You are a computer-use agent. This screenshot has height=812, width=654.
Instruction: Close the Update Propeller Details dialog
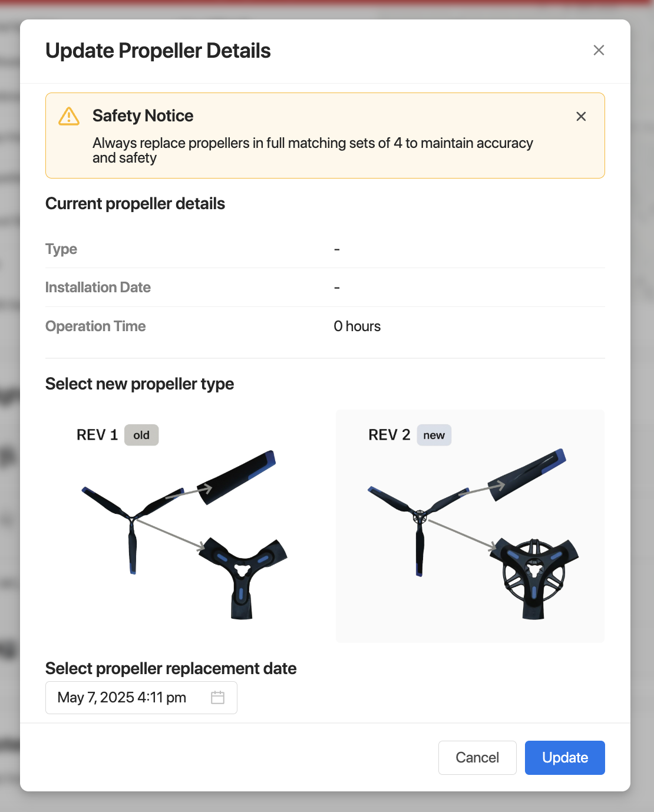599,51
